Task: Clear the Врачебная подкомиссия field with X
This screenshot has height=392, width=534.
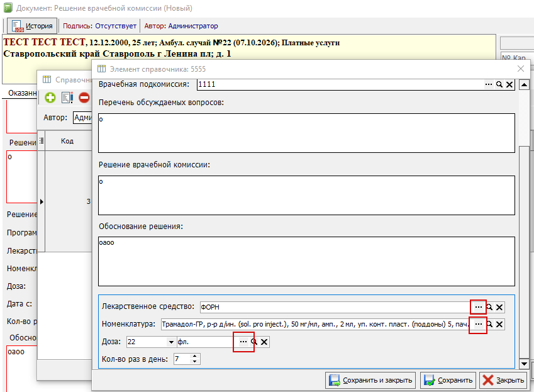Action: click(509, 84)
